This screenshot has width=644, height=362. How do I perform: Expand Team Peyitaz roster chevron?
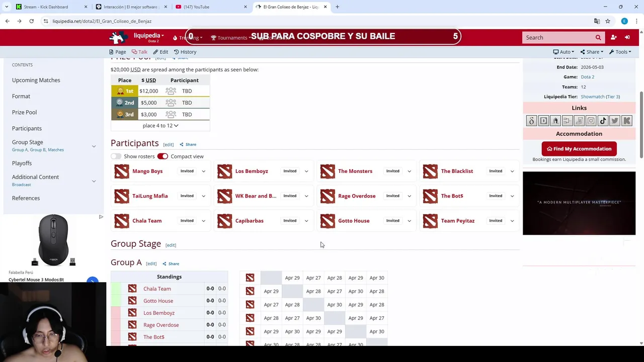(x=512, y=221)
